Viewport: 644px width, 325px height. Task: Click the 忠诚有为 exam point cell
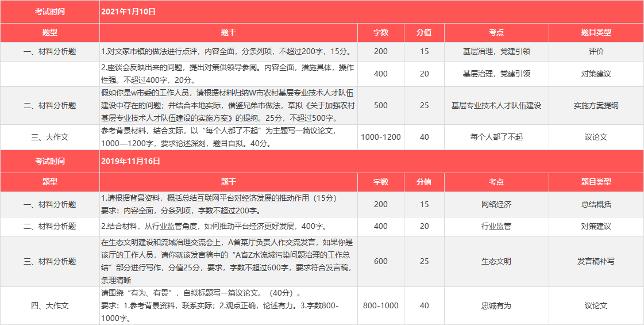tap(496, 305)
